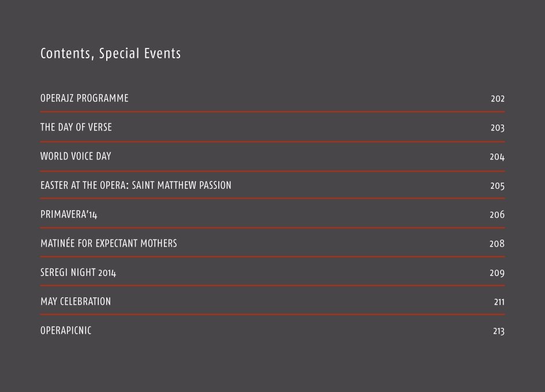Open WORLD VOICE DAY entry
This screenshot has width=545, height=392.
(76, 156)
